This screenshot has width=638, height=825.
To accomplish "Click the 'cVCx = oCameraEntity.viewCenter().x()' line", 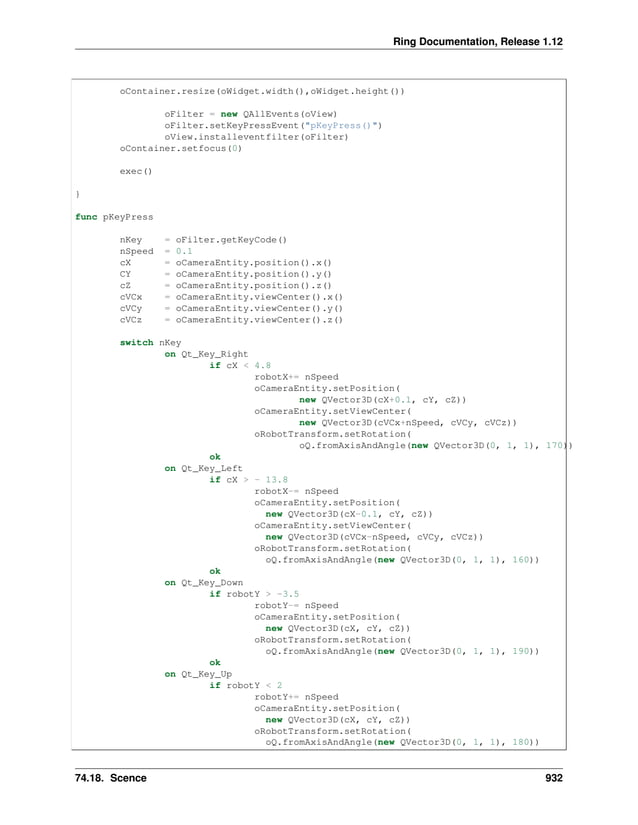I will point(231,297).
